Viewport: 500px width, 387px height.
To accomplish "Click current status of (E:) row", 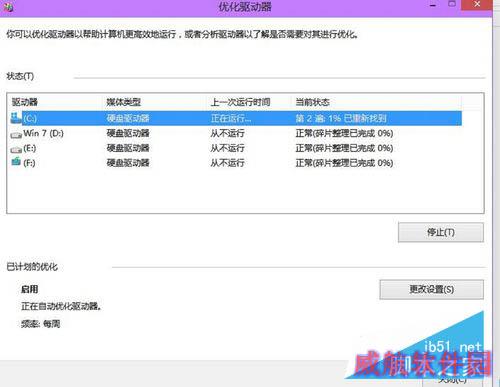I will 344,148.
